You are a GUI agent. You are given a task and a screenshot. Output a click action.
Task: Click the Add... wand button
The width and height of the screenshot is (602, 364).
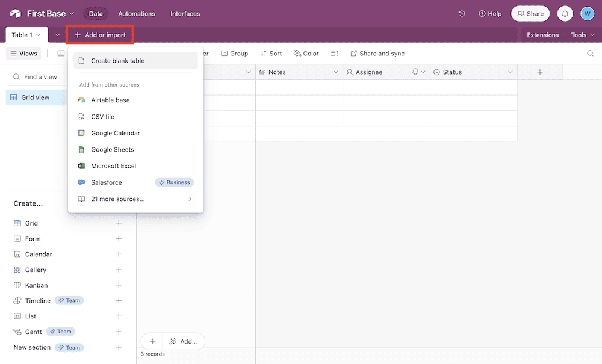tap(184, 341)
